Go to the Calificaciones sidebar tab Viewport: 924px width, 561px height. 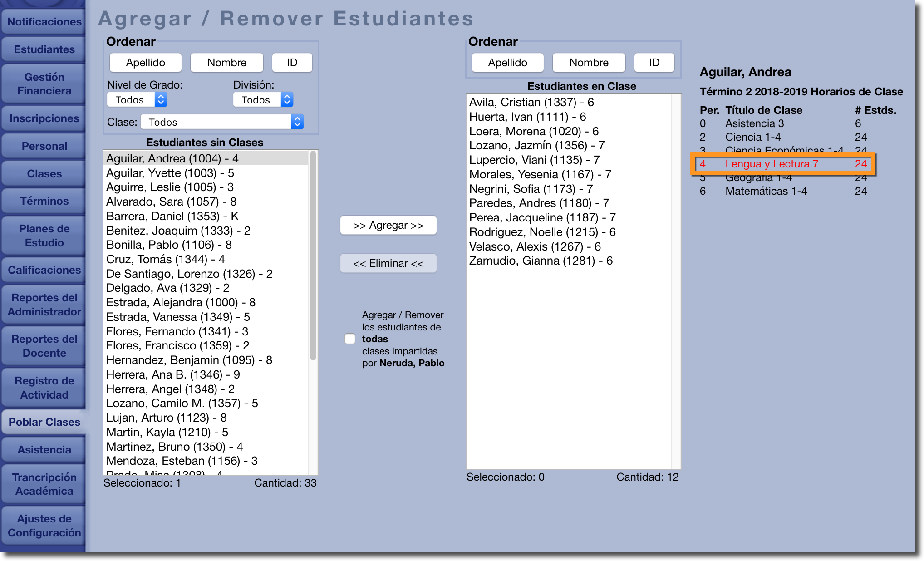(44, 270)
